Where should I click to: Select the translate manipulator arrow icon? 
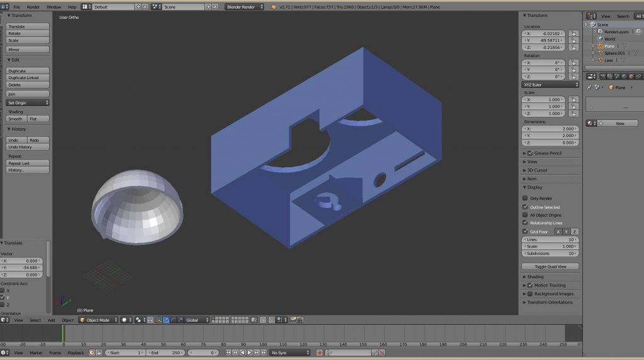point(166,320)
